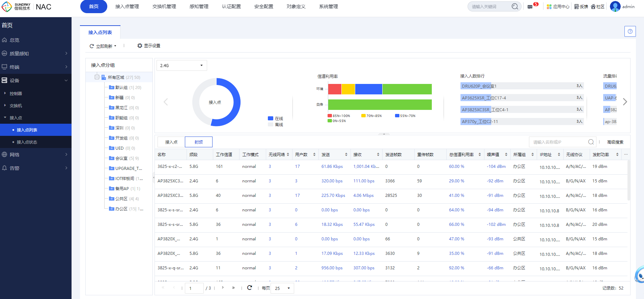Switch to the 接入点 table tab
Image resolution: width=644 pixels, height=299 pixels.
[171, 142]
